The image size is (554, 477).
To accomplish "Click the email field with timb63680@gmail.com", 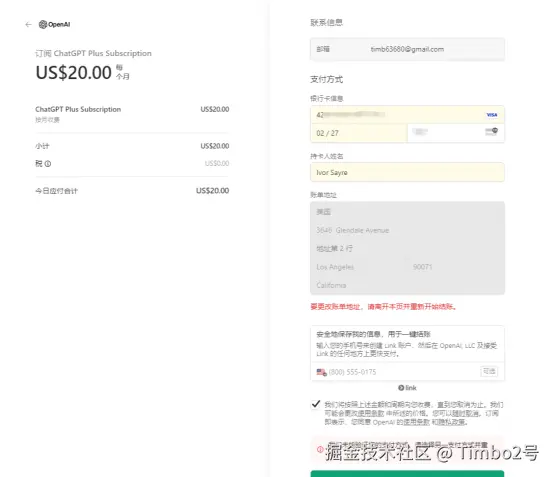I will 407,49.
